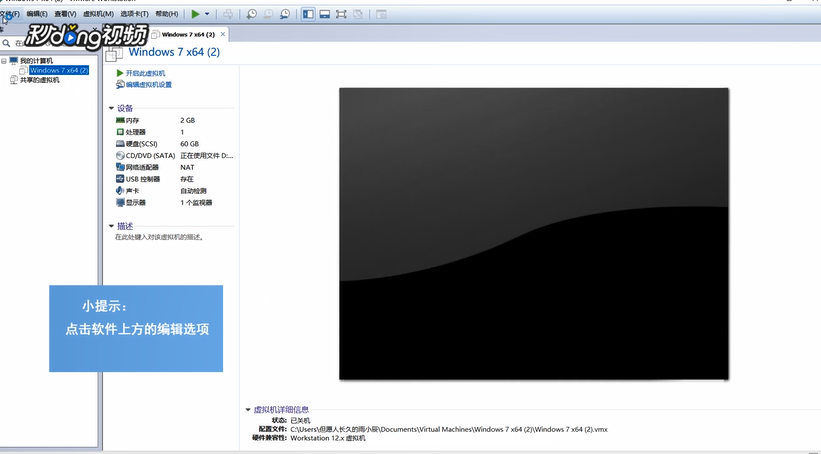Open the 处理器 device entry
821x454 pixels.
(x=136, y=132)
